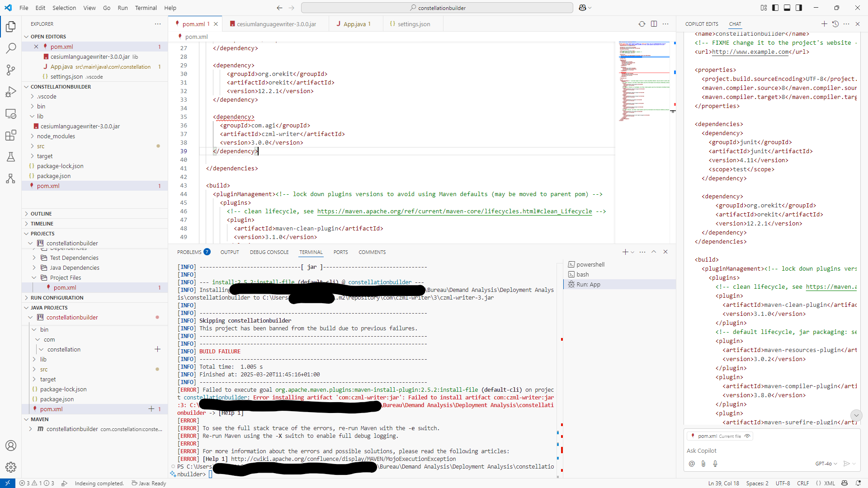The width and height of the screenshot is (868, 488).
Task: Open the Terminal menu
Action: click(x=146, y=8)
